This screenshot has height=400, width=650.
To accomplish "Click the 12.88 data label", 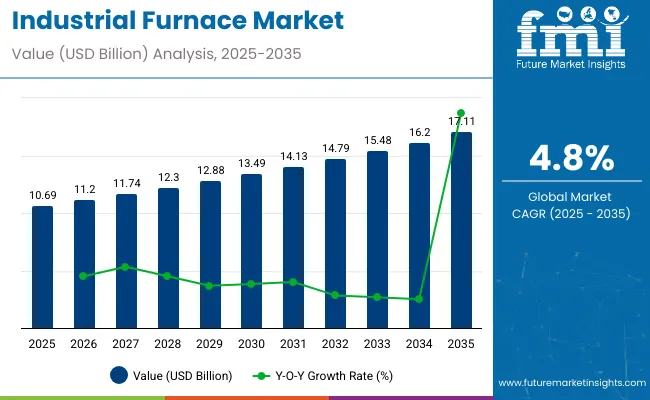I will pos(211,170).
